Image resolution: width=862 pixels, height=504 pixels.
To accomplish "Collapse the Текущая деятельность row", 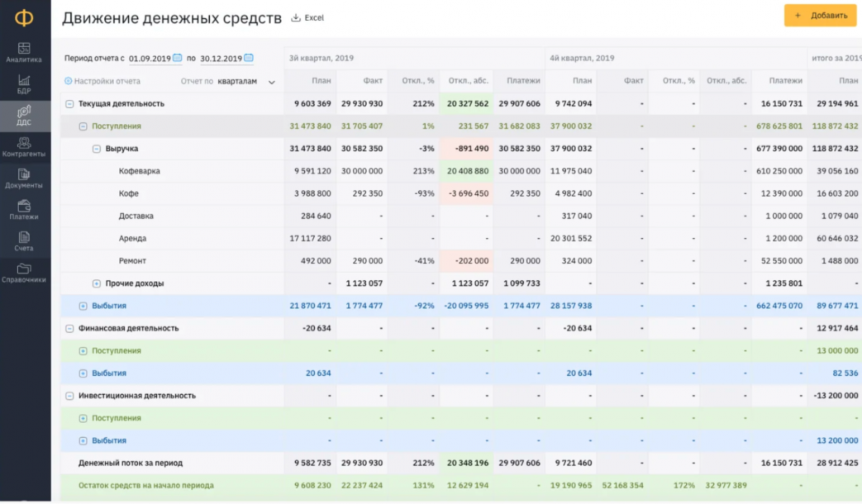I will coord(69,104).
